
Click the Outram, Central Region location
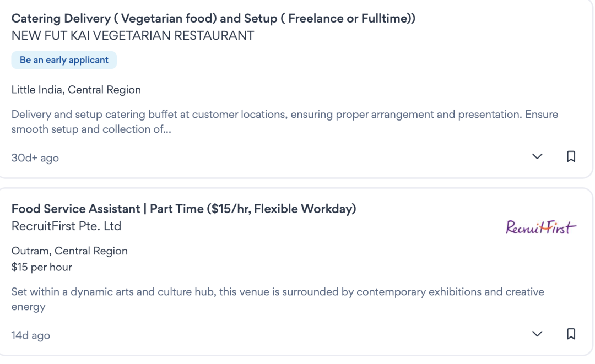[x=69, y=251]
